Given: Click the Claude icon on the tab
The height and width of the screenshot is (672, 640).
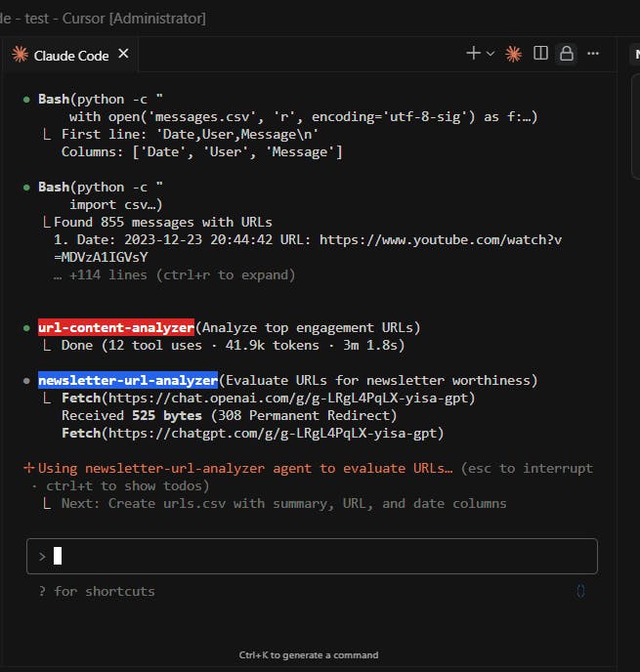Looking at the screenshot, I should pyautogui.click(x=20, y=55).
